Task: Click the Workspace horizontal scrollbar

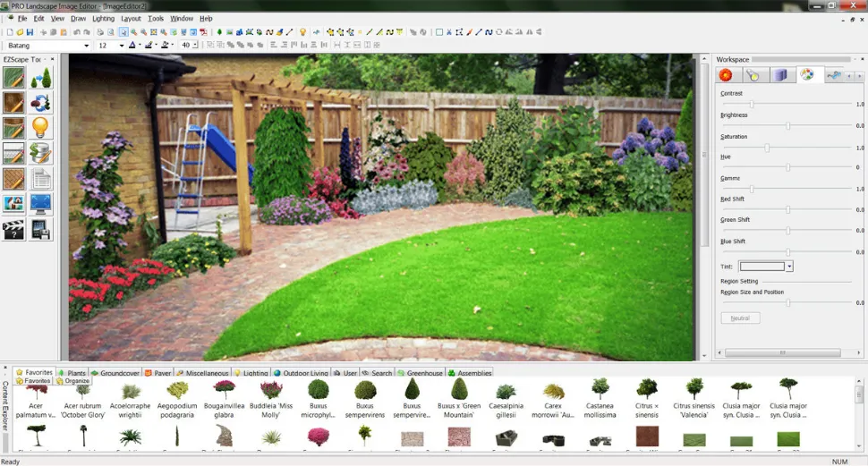Action: pos(783,352)
